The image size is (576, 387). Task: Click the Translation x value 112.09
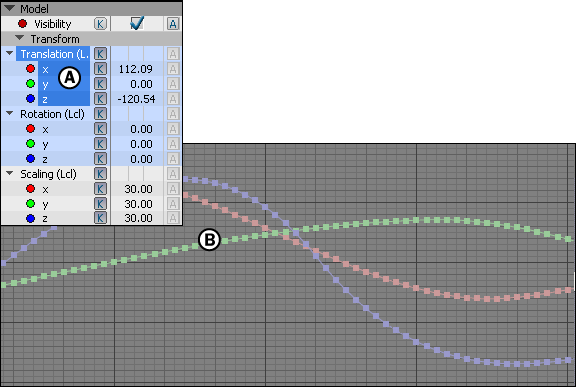coord(136,69)
